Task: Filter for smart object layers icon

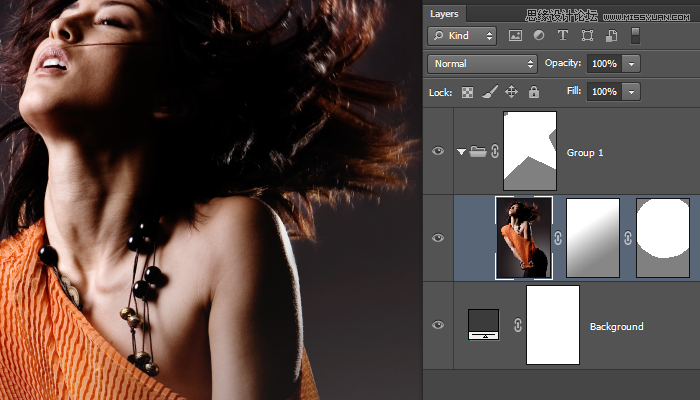Action: tap(611, 36)
